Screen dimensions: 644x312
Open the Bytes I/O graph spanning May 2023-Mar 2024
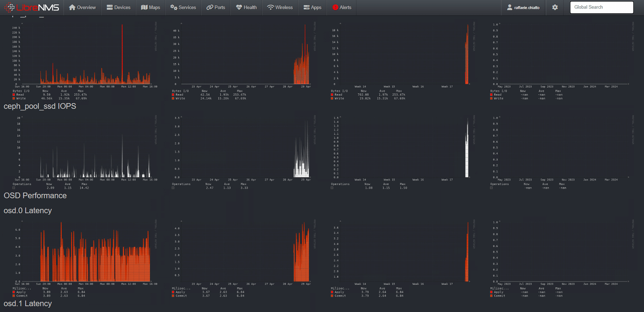tap(562, 61)
